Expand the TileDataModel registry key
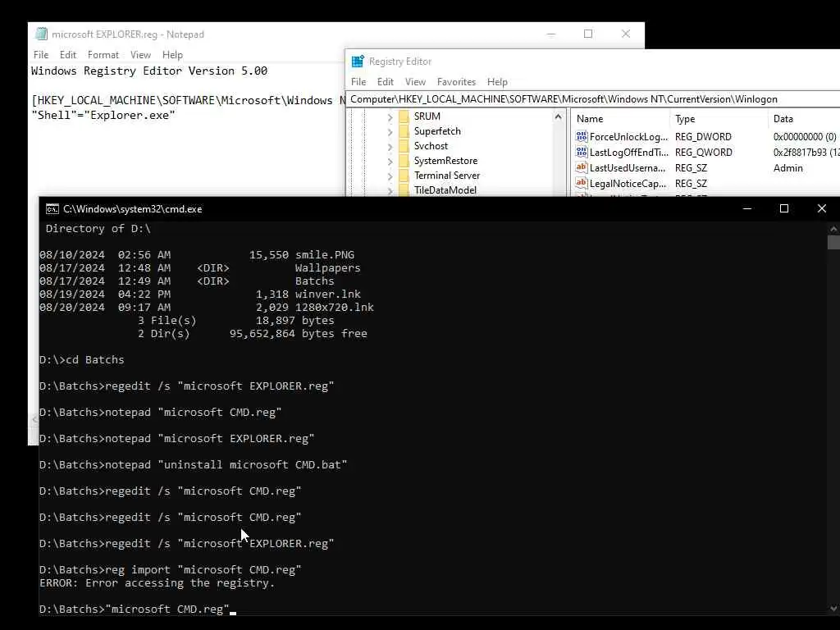Image resolution: width=840 pixels, height=630 pixels. [x=390, y=190]
